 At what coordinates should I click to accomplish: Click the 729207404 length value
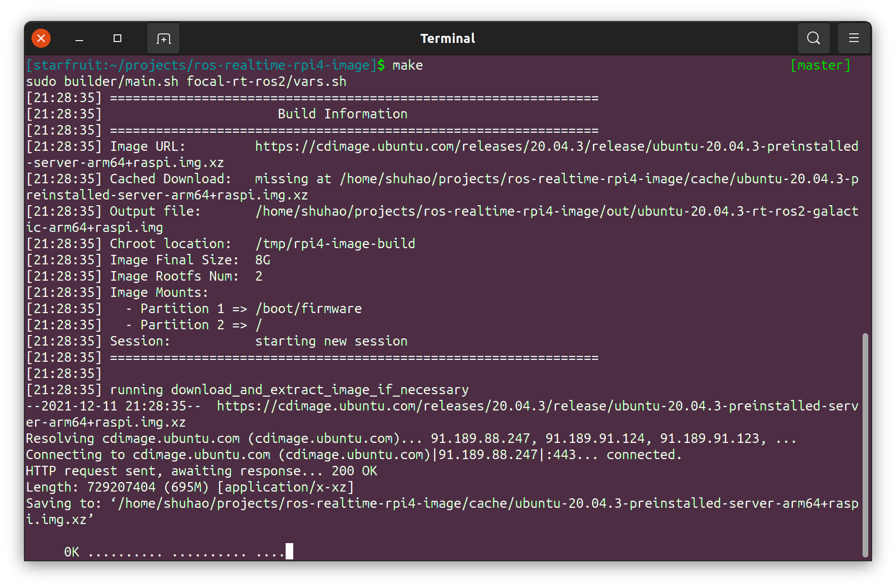pos(121,487)
